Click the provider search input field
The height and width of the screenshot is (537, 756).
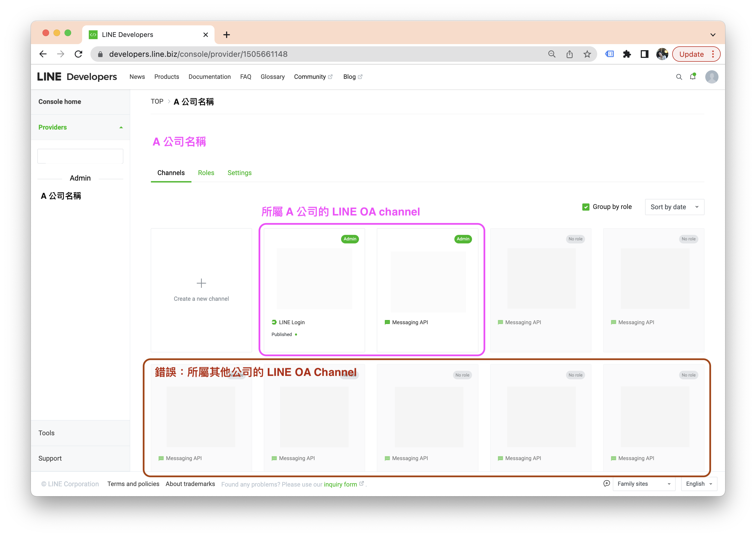click(x=80, y=156)
